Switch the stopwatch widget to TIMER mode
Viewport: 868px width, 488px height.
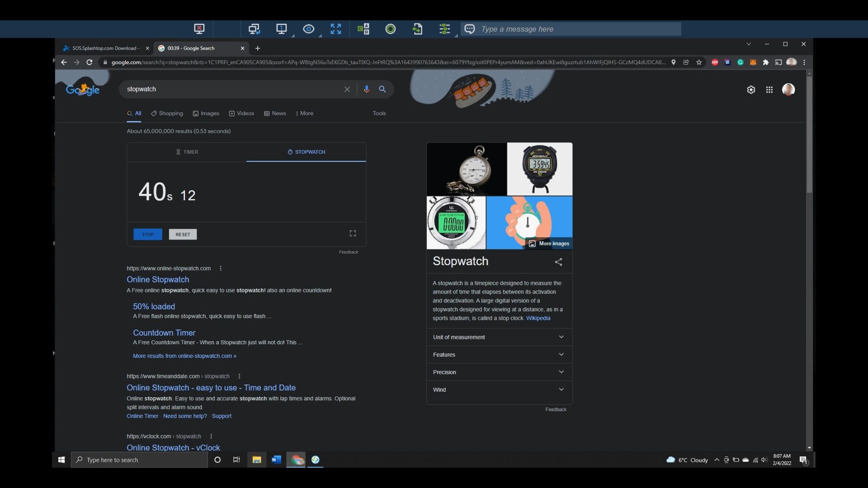coord(187,152)
